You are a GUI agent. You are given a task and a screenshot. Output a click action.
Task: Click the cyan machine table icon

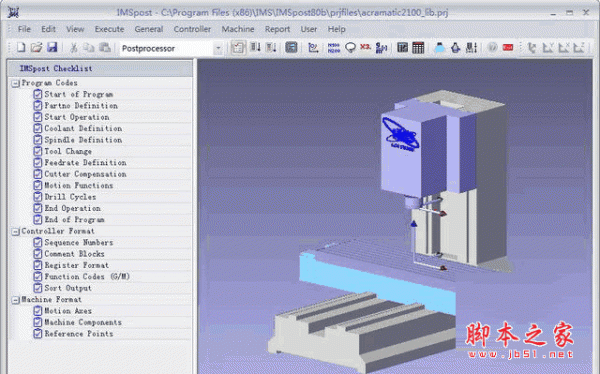pyautogui.click(x=440, y=48)
